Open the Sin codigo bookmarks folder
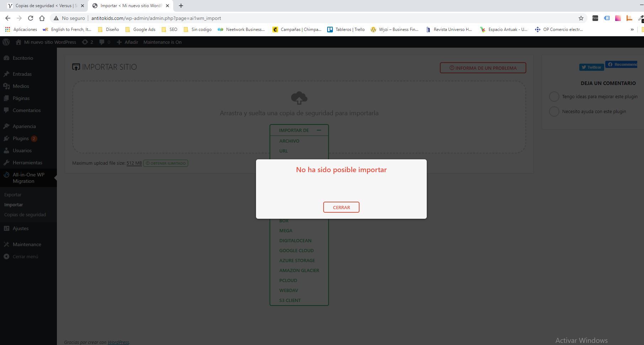This screenshot has height=345, width=644. pyautogui.click(x=198, y=30)
